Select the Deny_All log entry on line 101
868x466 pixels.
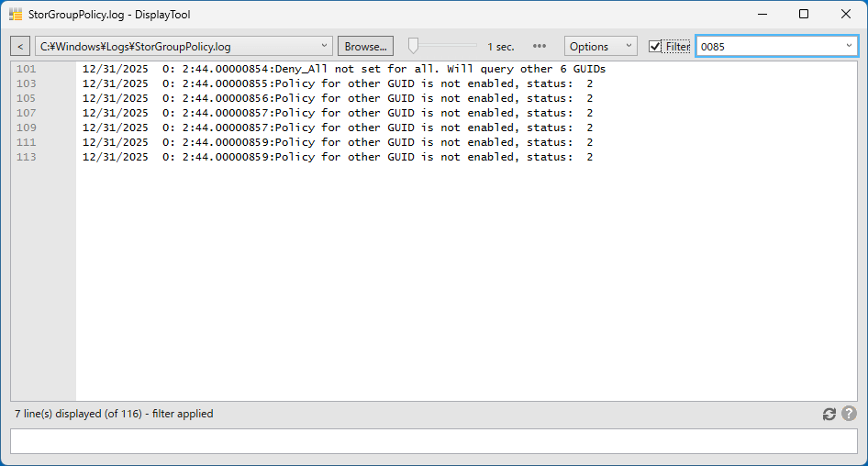tap(343, 69)
